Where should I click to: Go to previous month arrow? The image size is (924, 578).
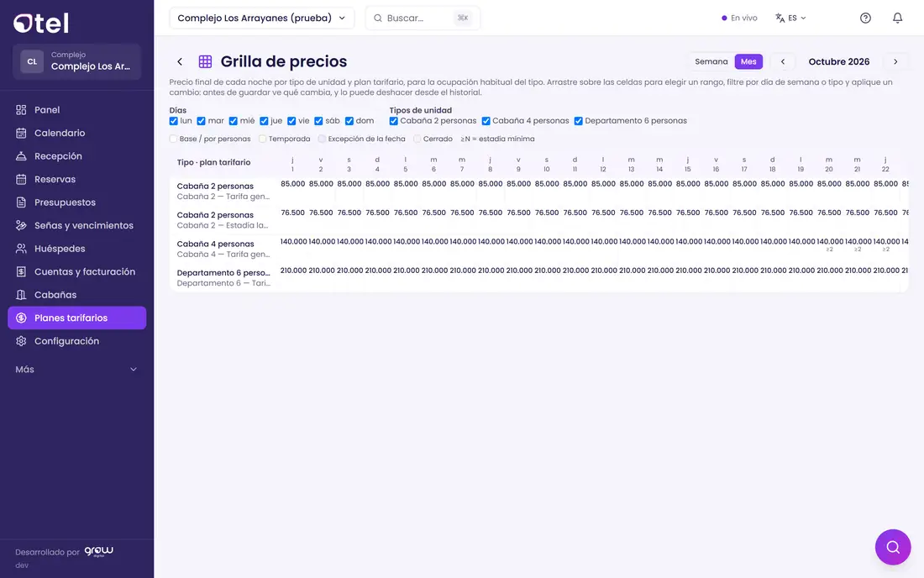coord(783,61)
